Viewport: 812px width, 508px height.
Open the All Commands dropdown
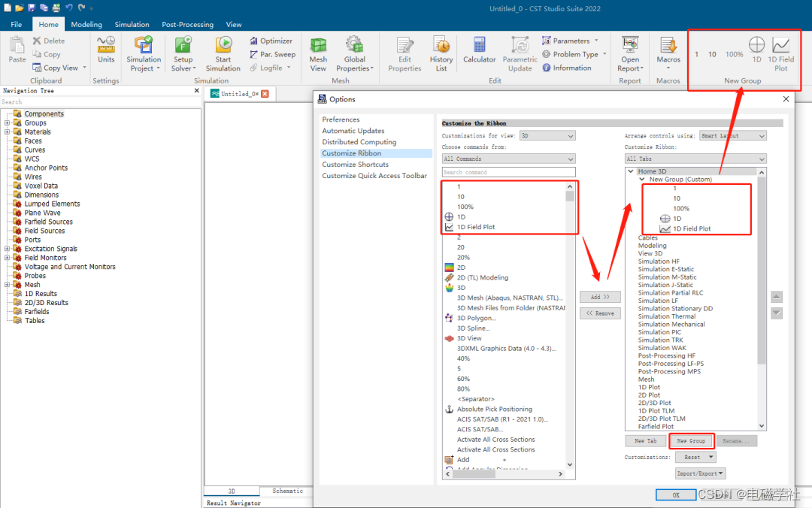point(508,159)
